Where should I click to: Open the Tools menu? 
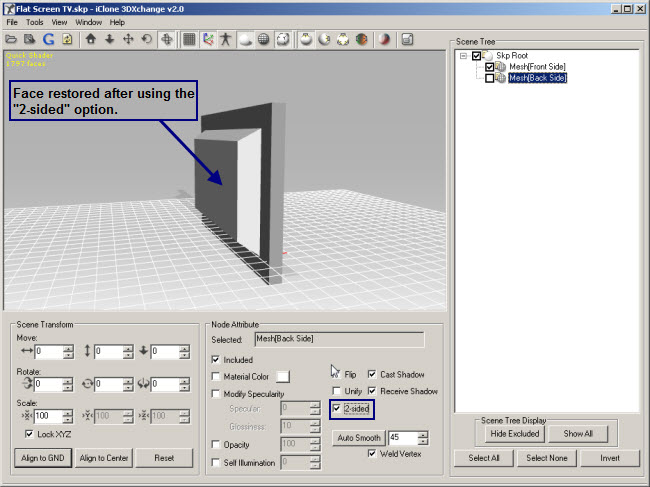pos(35,22)
